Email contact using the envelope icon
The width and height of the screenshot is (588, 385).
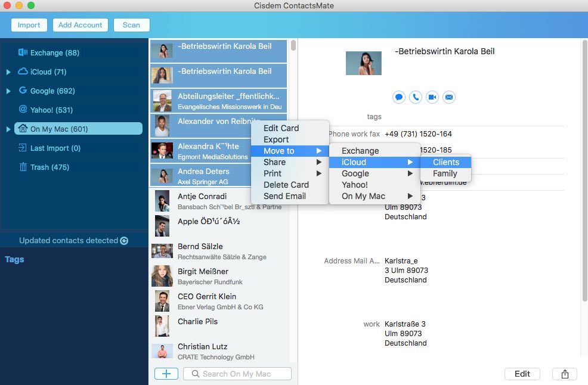click(449, 98)
